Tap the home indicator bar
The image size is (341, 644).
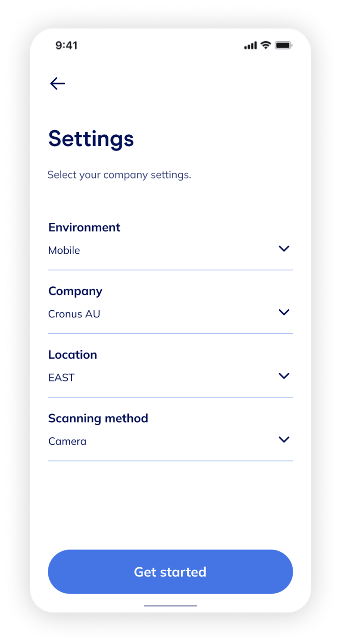tap(170, 606)
